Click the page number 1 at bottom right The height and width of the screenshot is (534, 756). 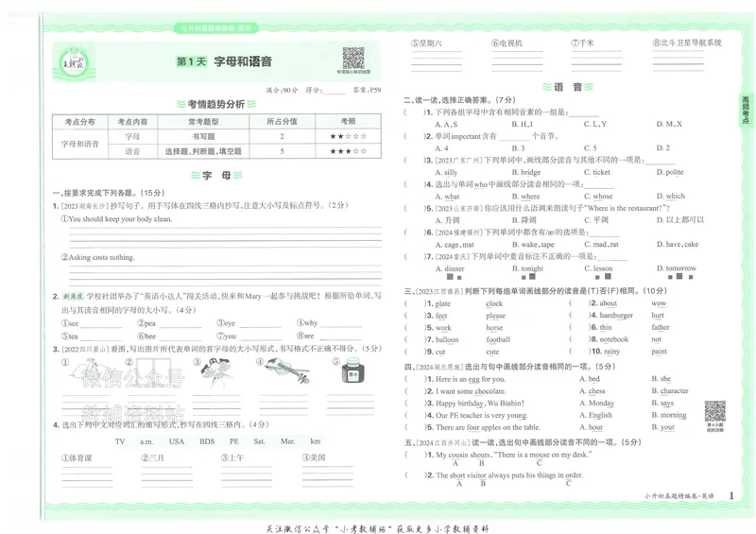coord(731,495)
